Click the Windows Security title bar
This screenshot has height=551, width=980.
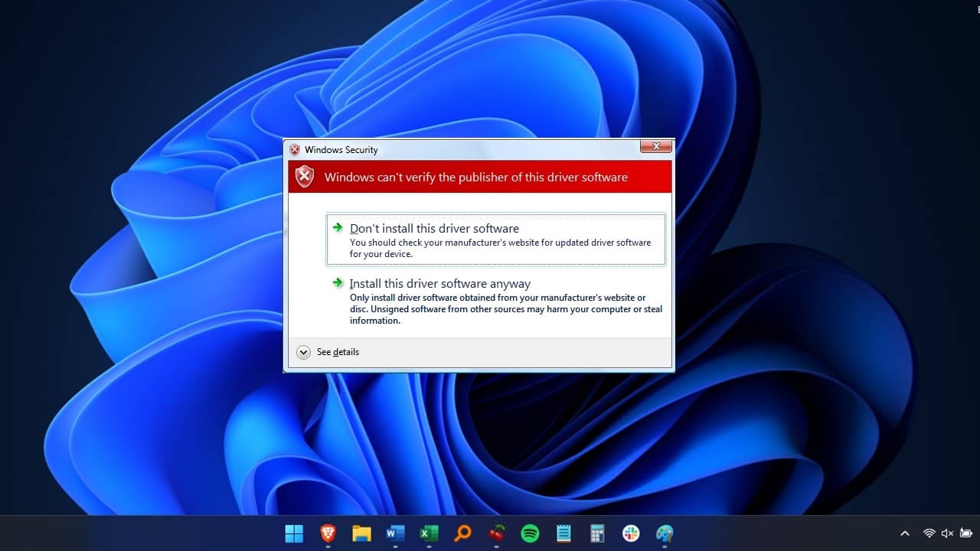(459, 149)
